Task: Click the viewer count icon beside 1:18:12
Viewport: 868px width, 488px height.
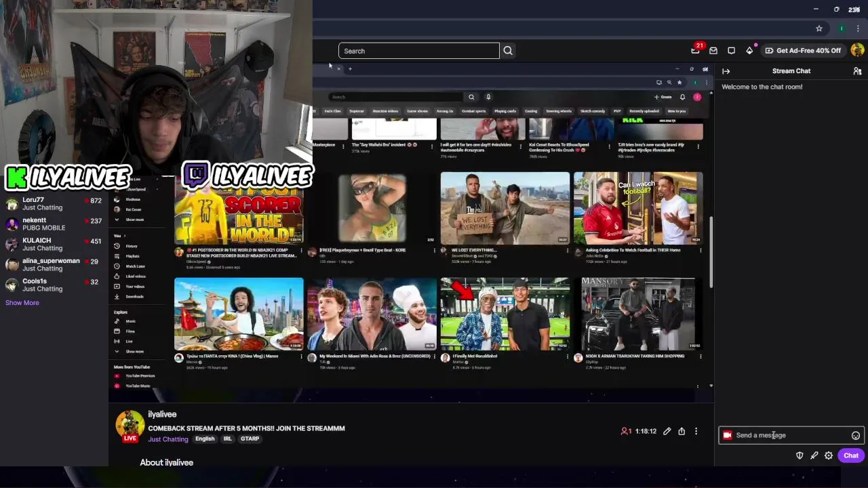Action: [625, 431]
